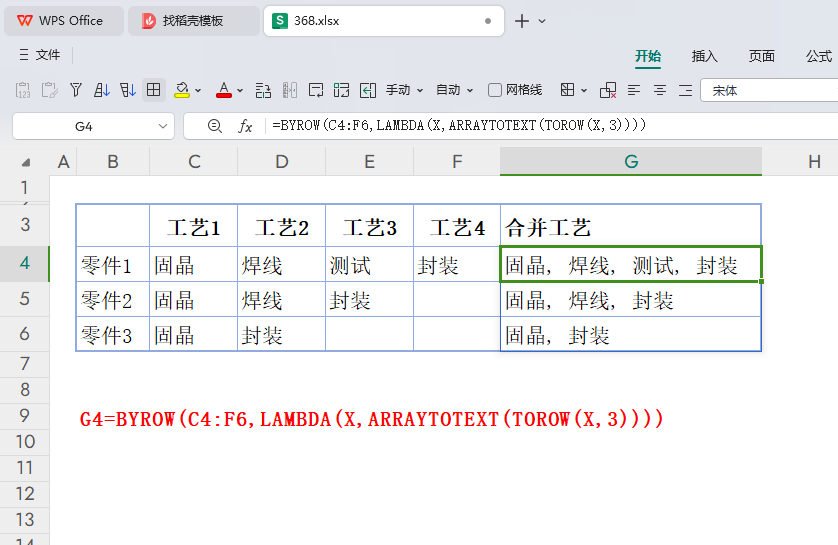Click the wrap text icon
Viewport: 838px width, 545px height.
(316, 90)
